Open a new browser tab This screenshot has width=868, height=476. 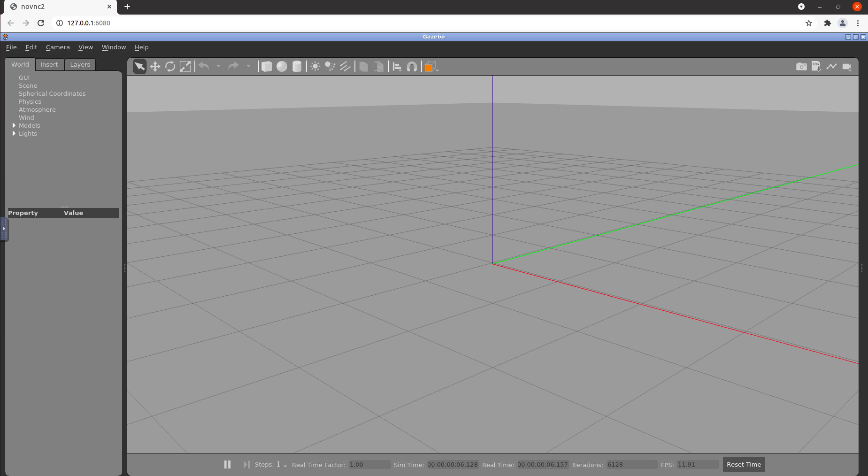127,7
